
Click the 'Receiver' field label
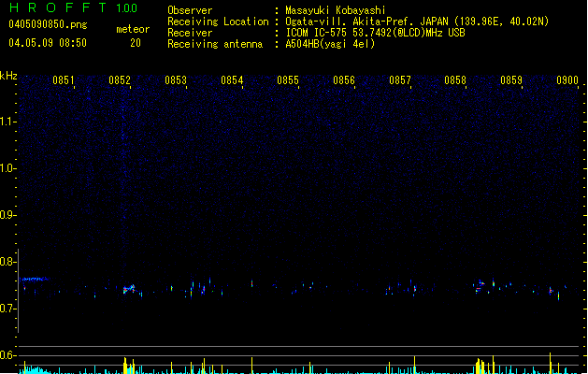pos(190,33)
